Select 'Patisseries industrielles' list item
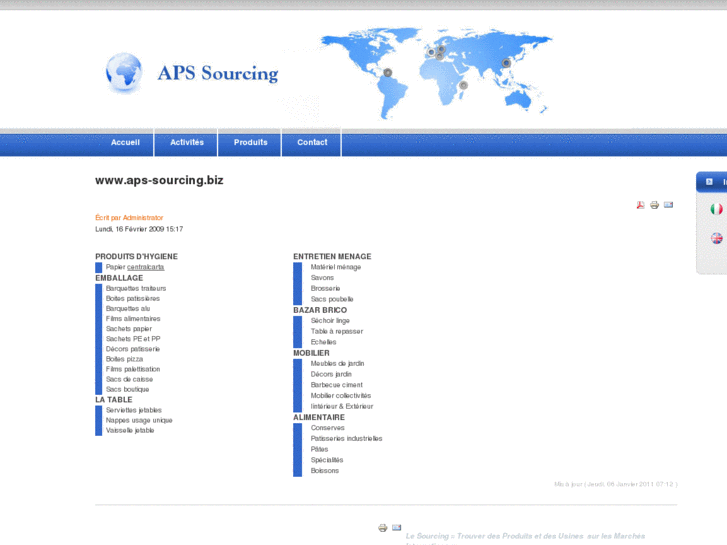The image size is (727, 545). click(346, 438)
